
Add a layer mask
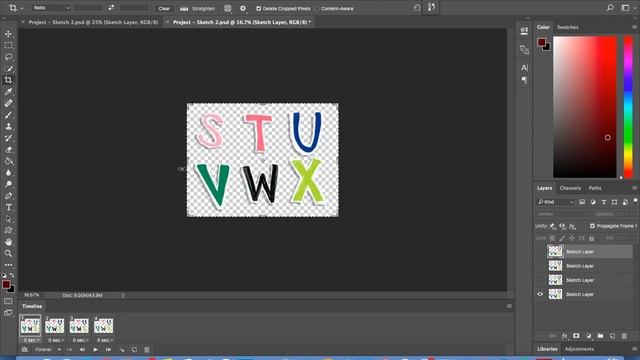coord(576,336)
